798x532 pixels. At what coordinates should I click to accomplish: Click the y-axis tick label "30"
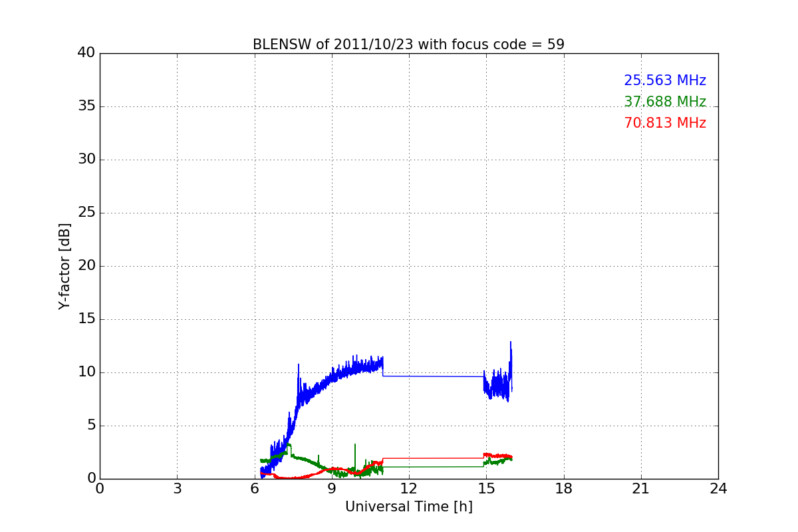[86, 160]
